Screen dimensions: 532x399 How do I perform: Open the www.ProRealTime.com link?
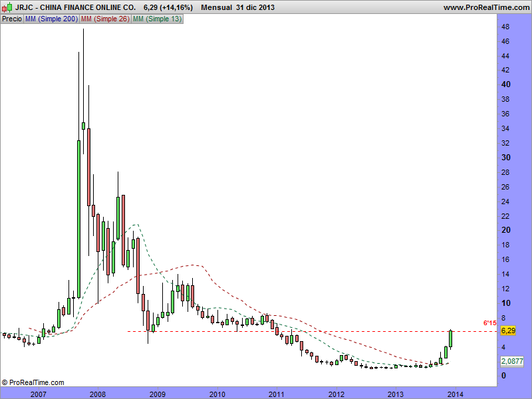(x=486, y=7)
